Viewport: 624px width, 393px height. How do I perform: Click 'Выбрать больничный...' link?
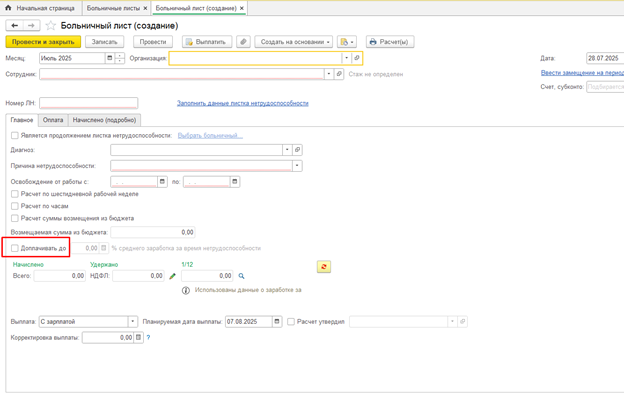coord(210,136)
